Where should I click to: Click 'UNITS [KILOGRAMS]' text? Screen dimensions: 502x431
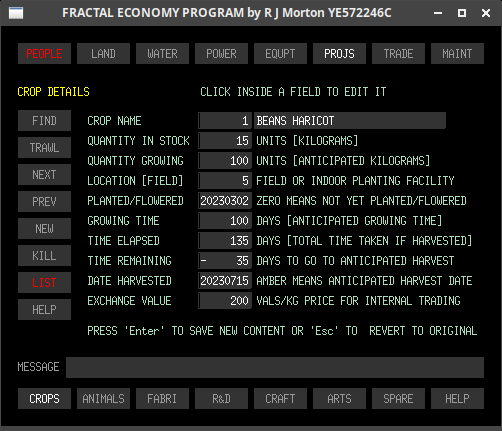(307, 141)
